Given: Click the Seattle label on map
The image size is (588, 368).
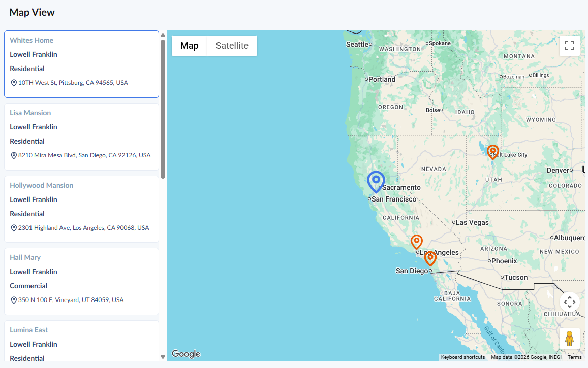Looking at the screenshot, I should (357, 44).
